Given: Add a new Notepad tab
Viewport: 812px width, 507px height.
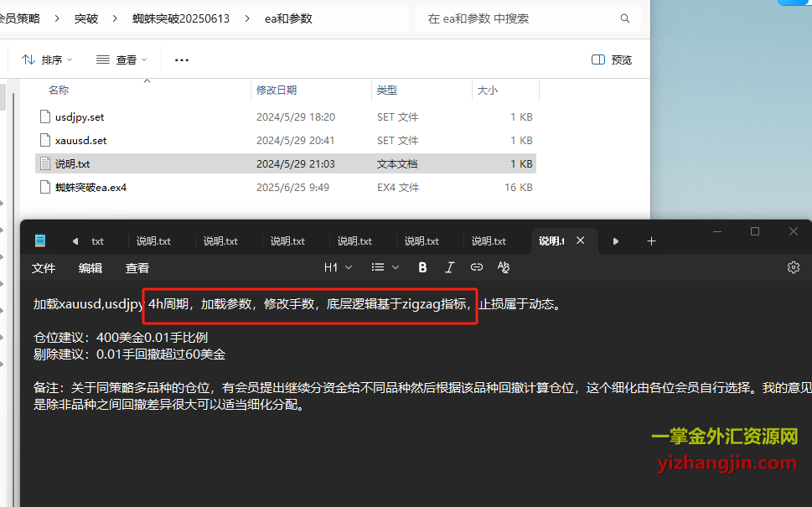Looking at the screenshot, I should [x=651, y=241].
